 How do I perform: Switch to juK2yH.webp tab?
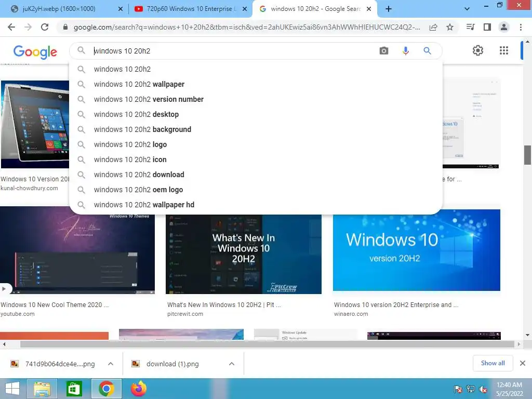[64, 9]
